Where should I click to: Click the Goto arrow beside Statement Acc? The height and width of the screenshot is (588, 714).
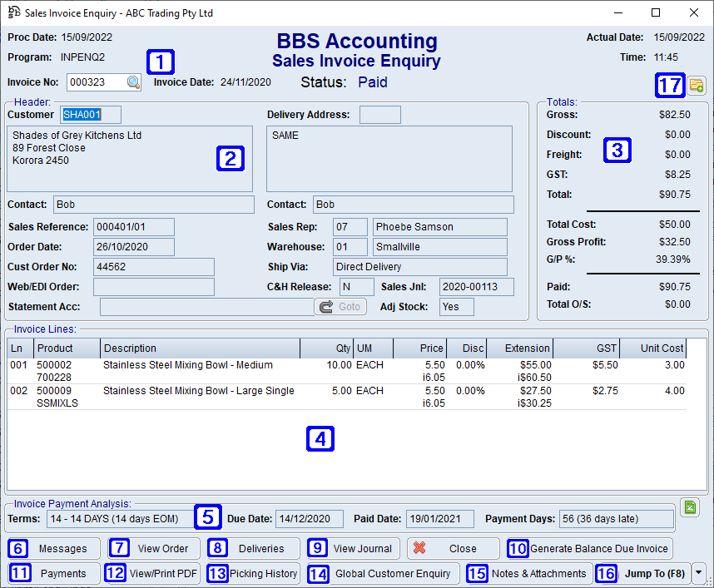[x=340, y=306]
